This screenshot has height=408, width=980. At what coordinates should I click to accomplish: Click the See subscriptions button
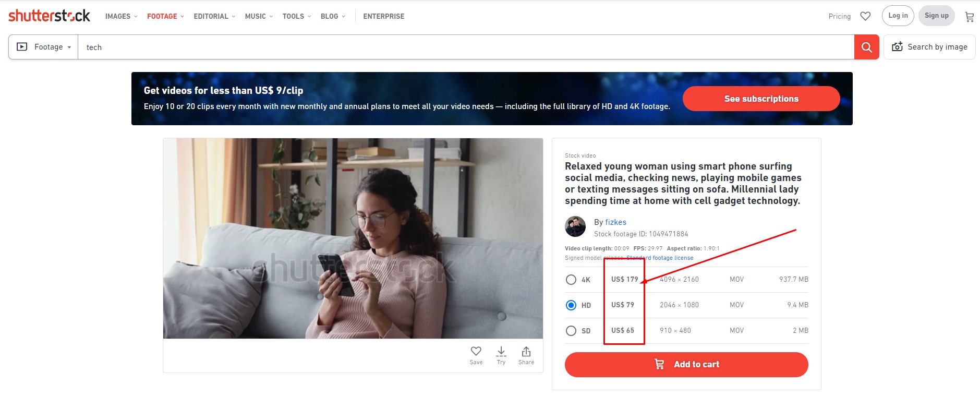pos(761,99)
